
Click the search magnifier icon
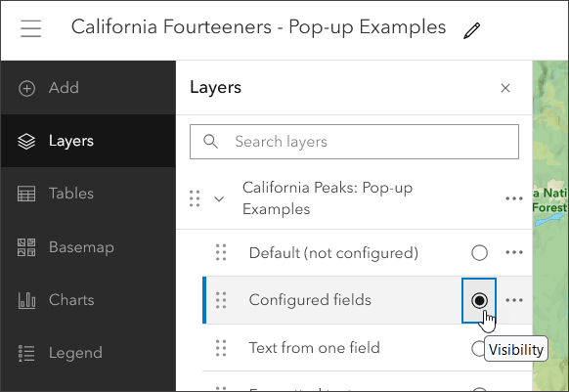(x=210, y=142)
